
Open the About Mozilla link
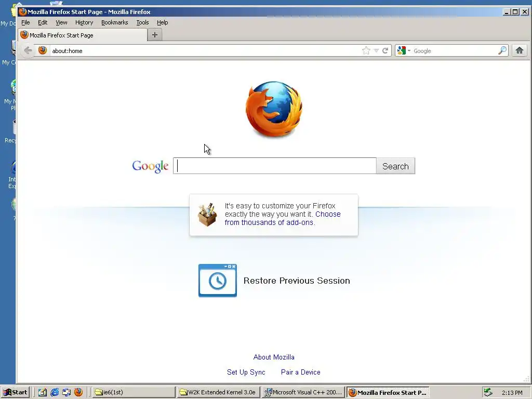click(274, 357)
